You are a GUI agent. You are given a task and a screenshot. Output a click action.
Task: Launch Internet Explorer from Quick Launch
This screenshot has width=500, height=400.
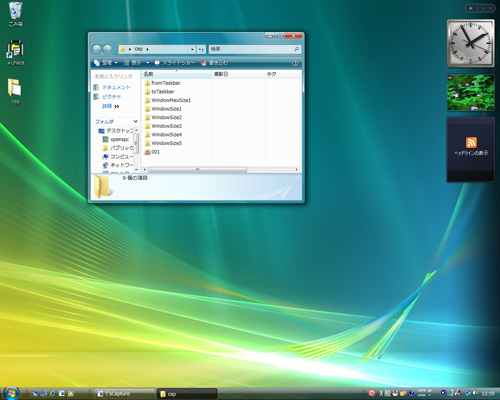pos(53,394)
